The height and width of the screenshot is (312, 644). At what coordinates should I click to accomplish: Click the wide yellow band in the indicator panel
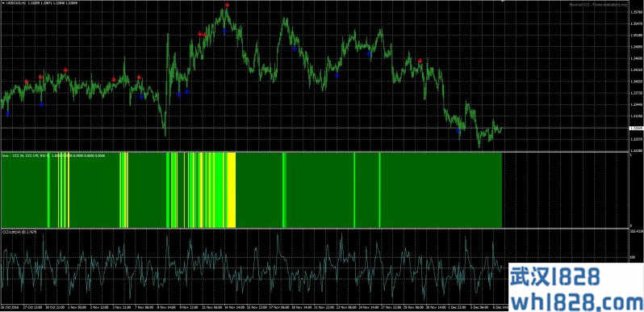pos(232,190)
